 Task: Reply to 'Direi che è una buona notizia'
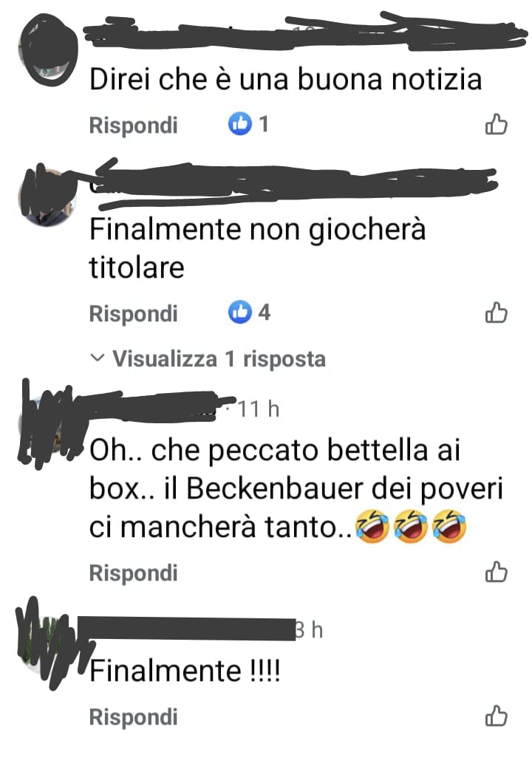tap(133, 125)
